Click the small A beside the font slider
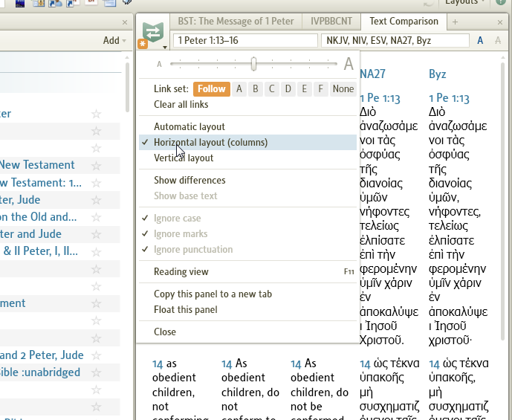 tap(159, 64)
